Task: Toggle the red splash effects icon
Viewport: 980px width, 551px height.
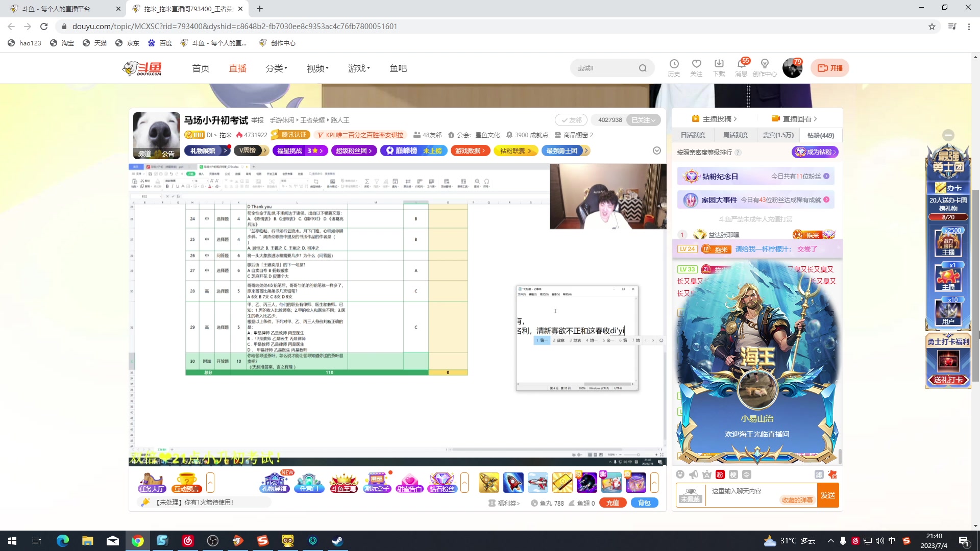Action: pyautogui.click(x=832, y=474)
